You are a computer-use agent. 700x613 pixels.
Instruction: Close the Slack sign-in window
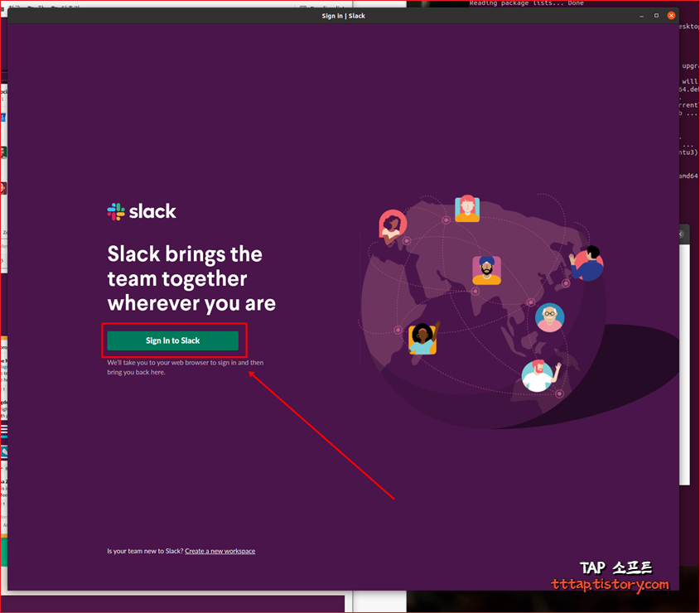click(x=671, y=16)
